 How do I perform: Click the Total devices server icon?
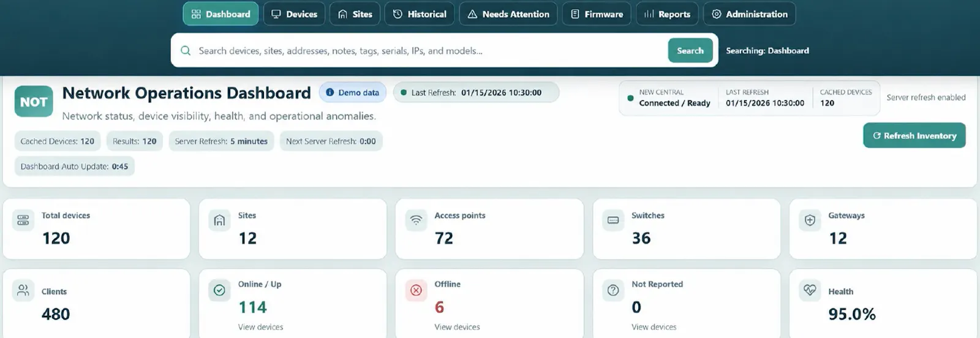[x=23, y=220]
